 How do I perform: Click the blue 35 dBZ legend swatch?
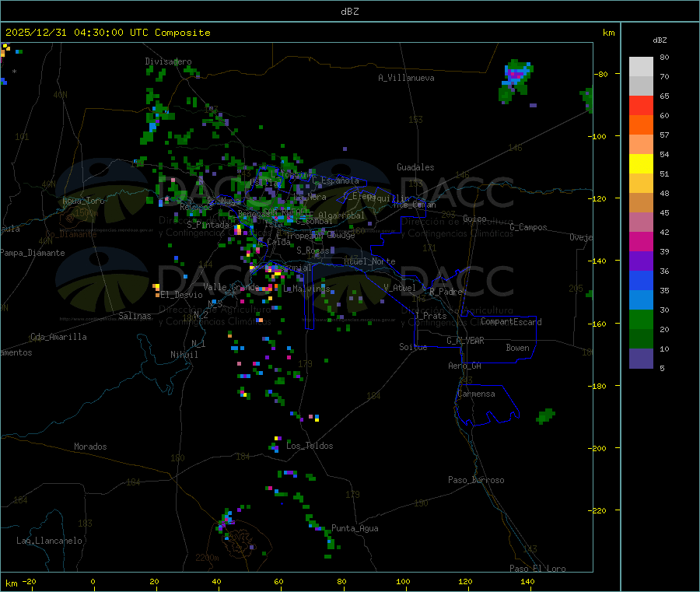click(641, 280)
